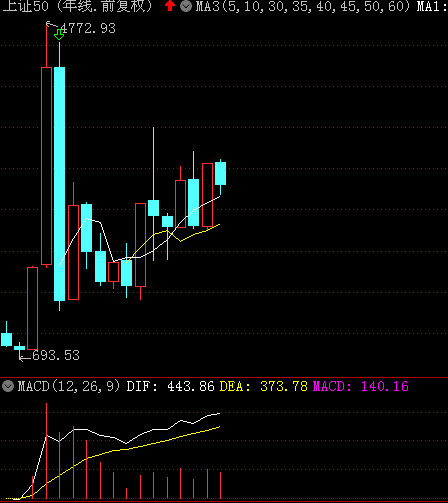The width and height of the screenshot is (448, 503).
Task: Open the MACD indicator dropdown circle
Action: (8, 386)
